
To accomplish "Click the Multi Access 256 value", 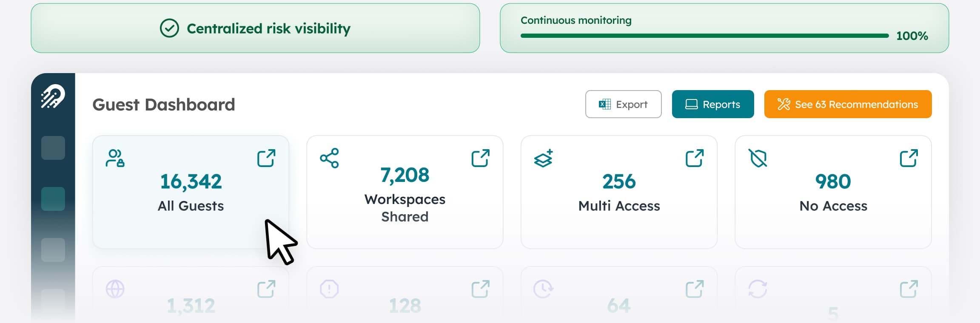I will [619, 181].
